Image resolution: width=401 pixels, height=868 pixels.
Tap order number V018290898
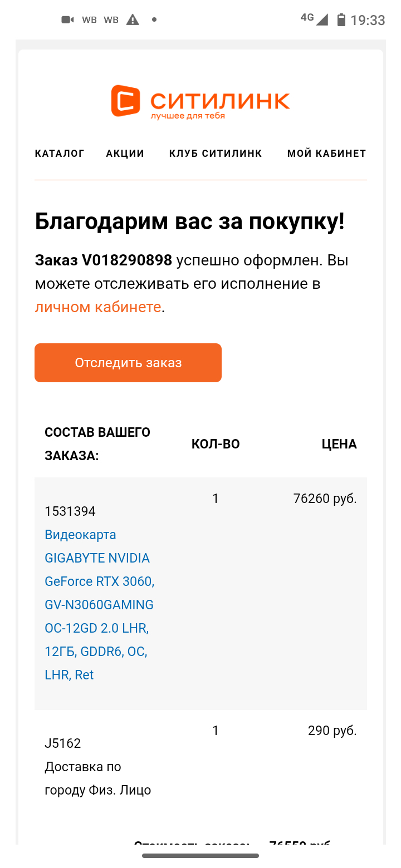pyautogui.click(x=127, y=260)
